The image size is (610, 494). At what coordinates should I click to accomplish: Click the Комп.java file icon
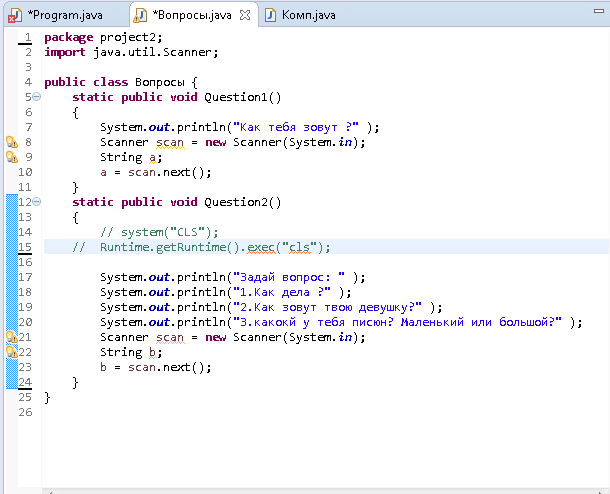tap(270, 15)
